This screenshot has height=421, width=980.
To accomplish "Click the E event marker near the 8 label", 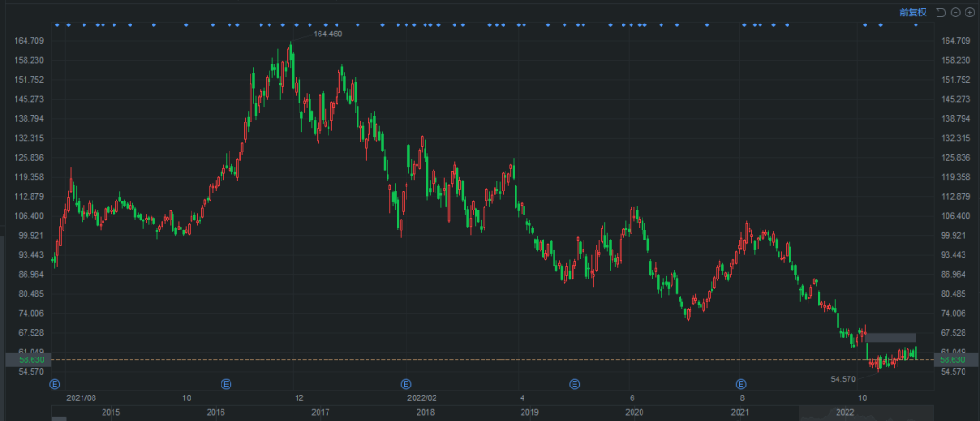I will point(740,384).
